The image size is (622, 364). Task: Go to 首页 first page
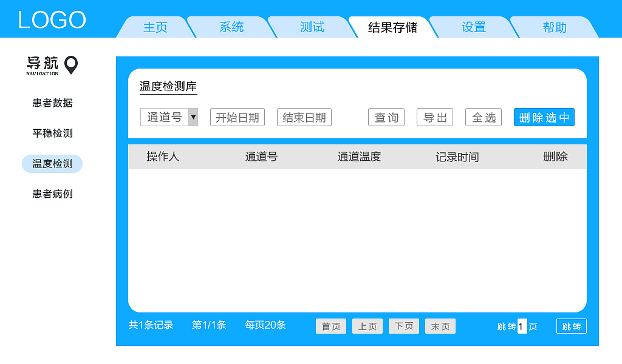coord(330,326)
